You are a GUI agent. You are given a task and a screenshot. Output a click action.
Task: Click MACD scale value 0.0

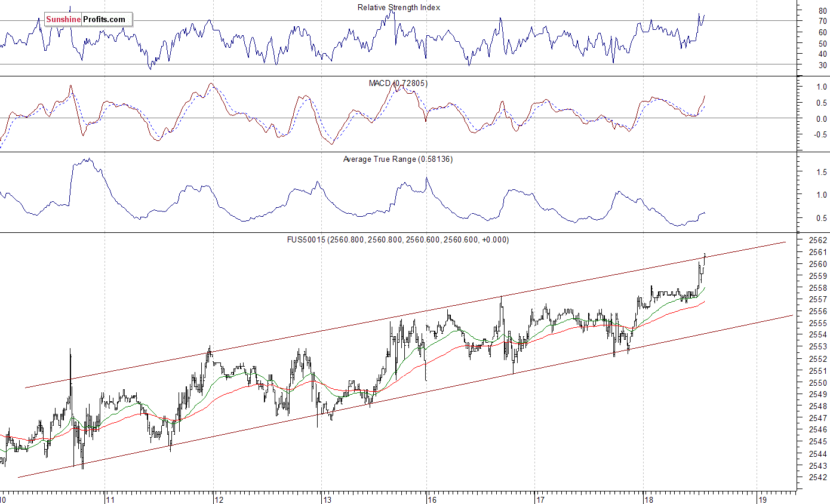[822, 118]
